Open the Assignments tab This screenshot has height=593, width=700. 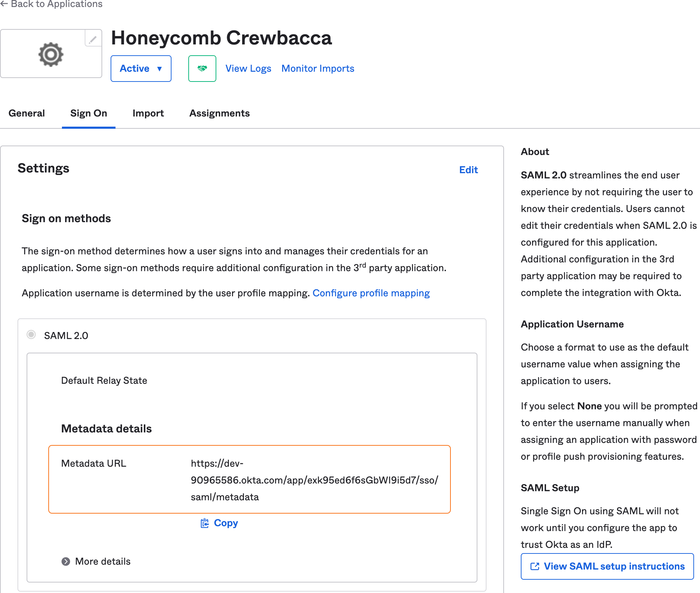click(219, 113)
